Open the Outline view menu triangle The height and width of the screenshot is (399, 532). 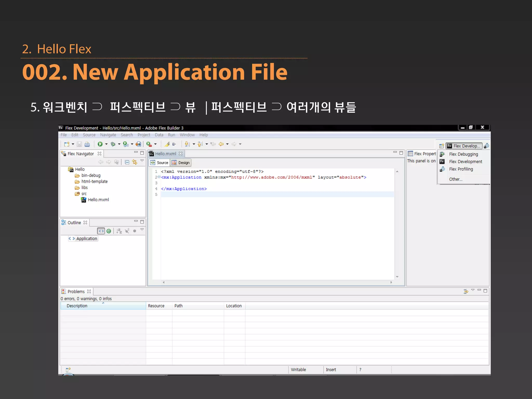[x=142, y=229]
